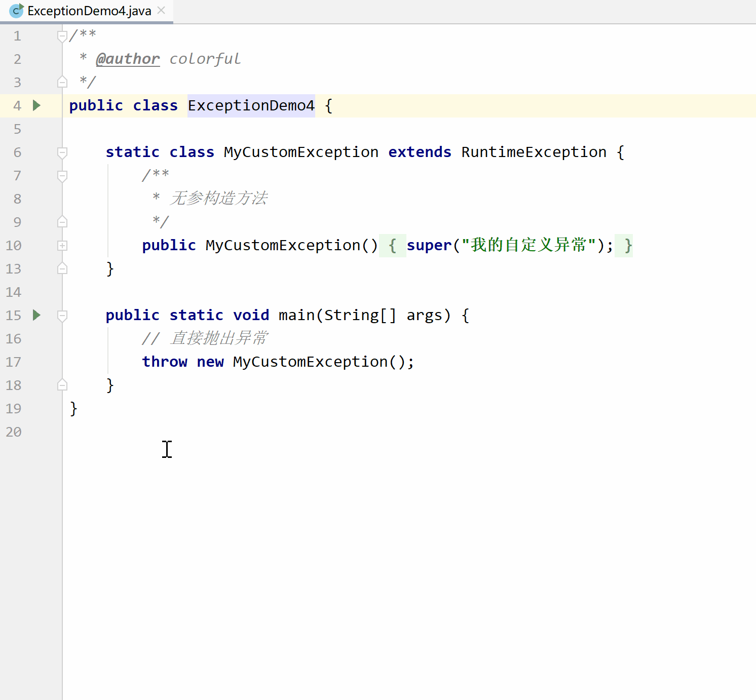Click the run arrow beside class ExceptionDemo4
Viewport: 756px width, 700px height.
pyautogui.click(x=36, y=105)
